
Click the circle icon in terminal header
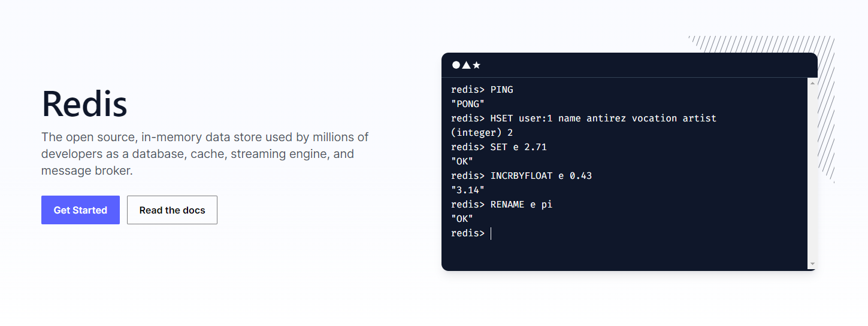[456, 65]
